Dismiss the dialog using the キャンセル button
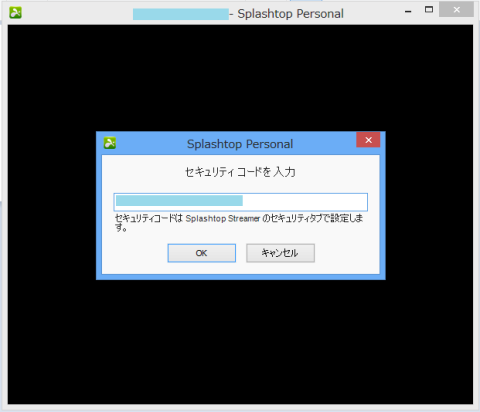480x412 pixels. pos(280,253)
